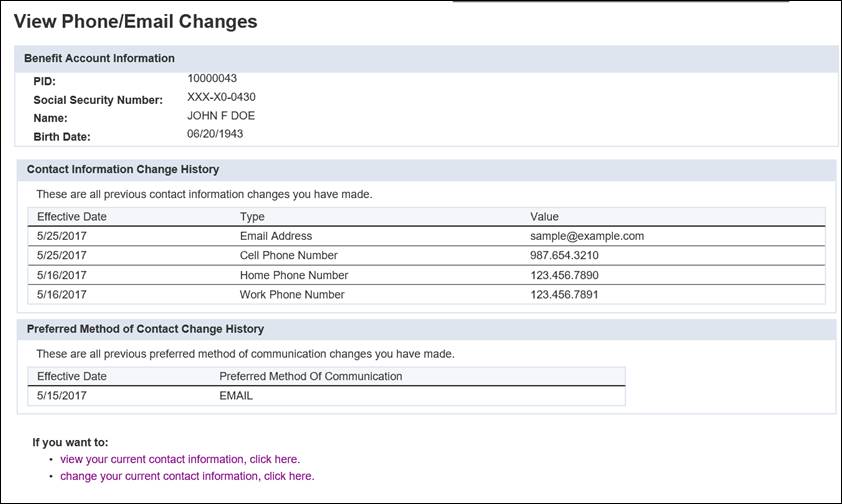Click the Work Phone Number type cell
The image size is (842, 504).
point(292,295)
